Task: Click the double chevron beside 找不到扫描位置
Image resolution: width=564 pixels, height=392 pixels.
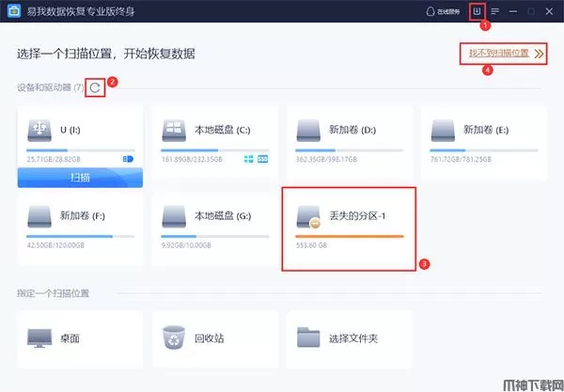Action: pos(539,54)
